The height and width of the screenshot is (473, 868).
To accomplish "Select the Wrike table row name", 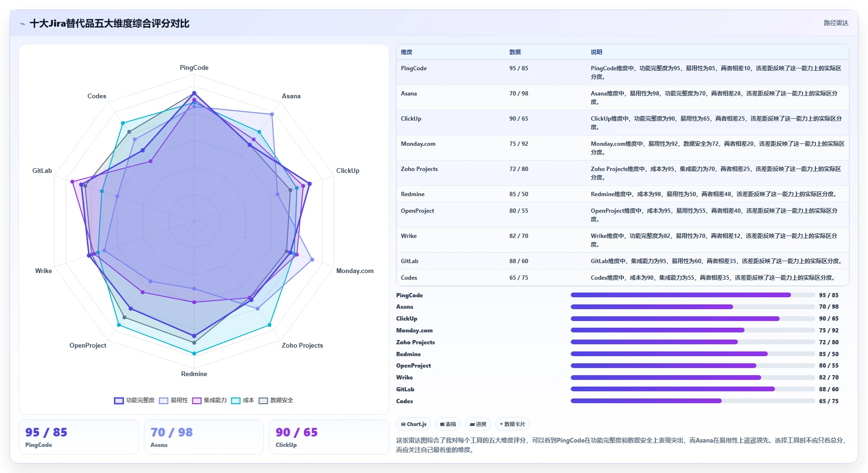I will [409, 236].
